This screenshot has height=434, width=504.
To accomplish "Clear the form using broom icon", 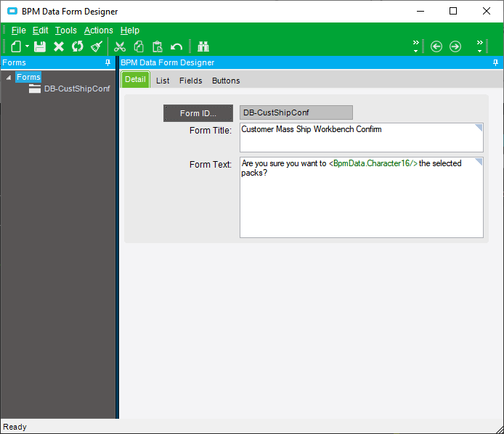I will tap(97, 46).
